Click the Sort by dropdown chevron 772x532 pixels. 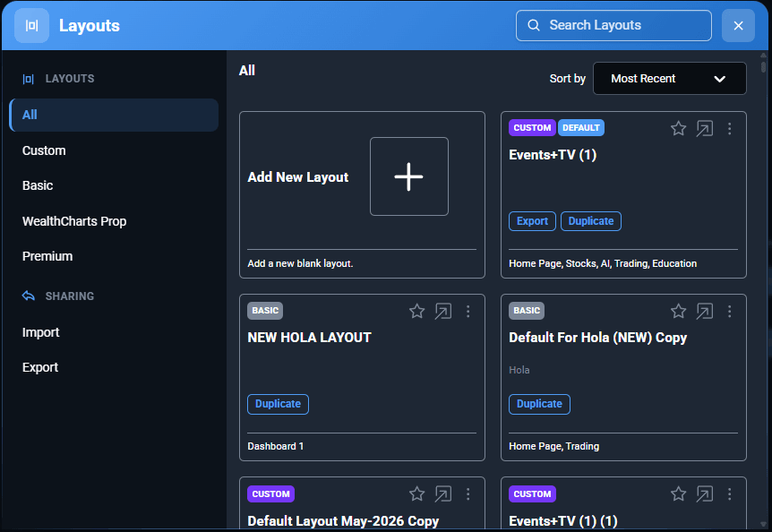click(x=719, y=79)
